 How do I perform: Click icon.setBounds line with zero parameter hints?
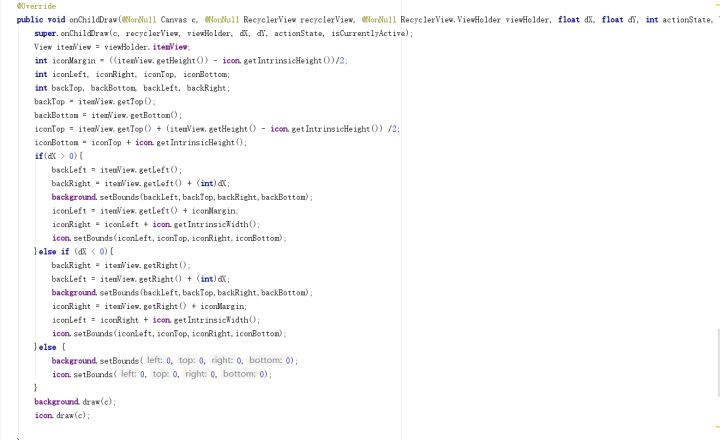[162, 374]
